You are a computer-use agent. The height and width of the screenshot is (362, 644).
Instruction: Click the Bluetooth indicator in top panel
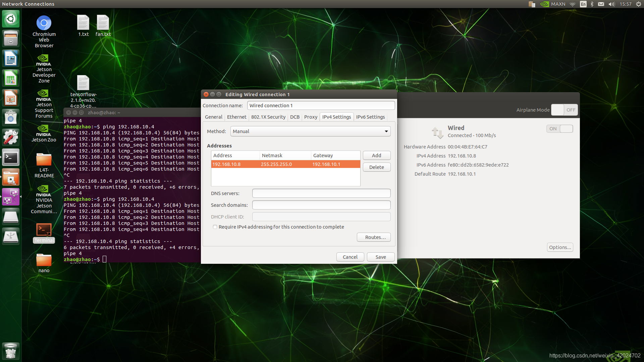tap(592, 4)
